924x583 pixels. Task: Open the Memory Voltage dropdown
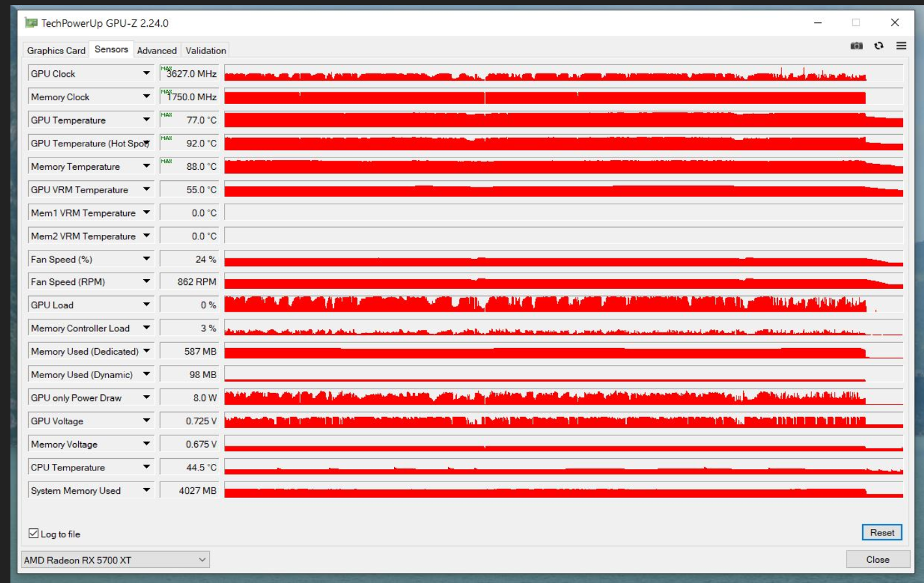[147, 444]
